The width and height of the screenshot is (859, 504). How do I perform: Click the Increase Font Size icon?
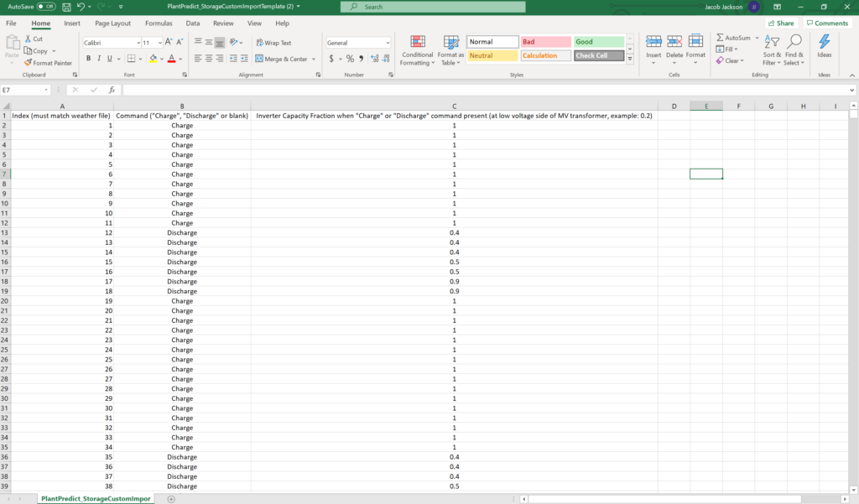(x=169, y=42)
